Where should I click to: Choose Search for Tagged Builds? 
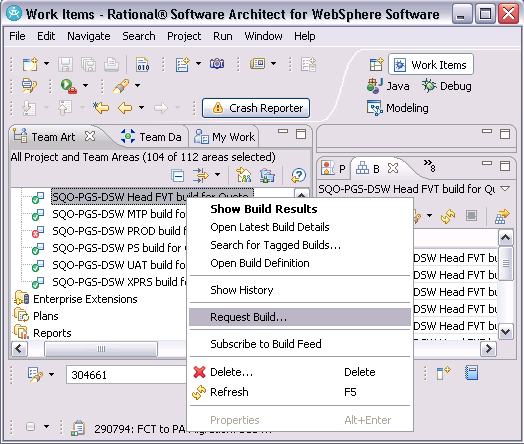coord(300,245)
